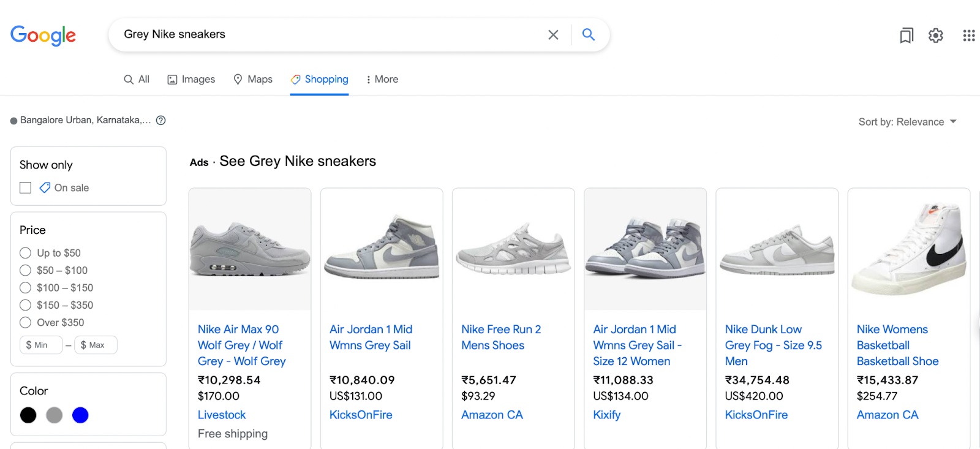The width and height of the screenshot is (980, 449).
Task: Click the $ Max price field
Action: click(96, 345)
